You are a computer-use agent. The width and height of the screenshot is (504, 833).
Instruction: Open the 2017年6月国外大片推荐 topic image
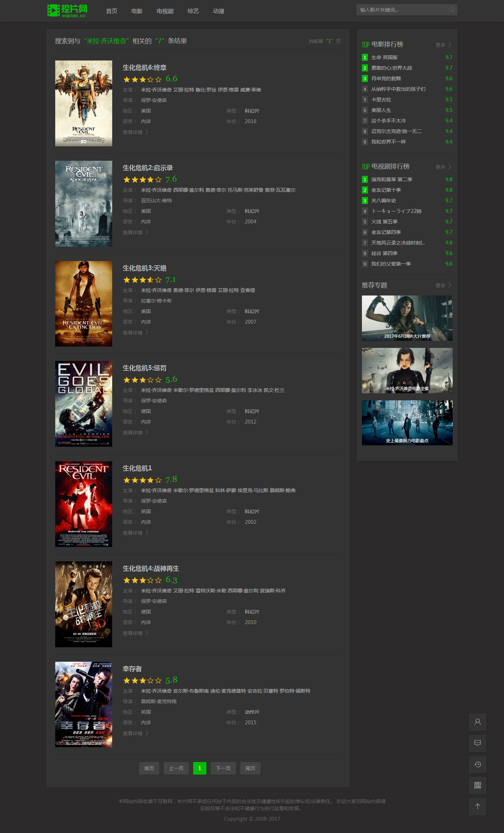pos(407,318)
